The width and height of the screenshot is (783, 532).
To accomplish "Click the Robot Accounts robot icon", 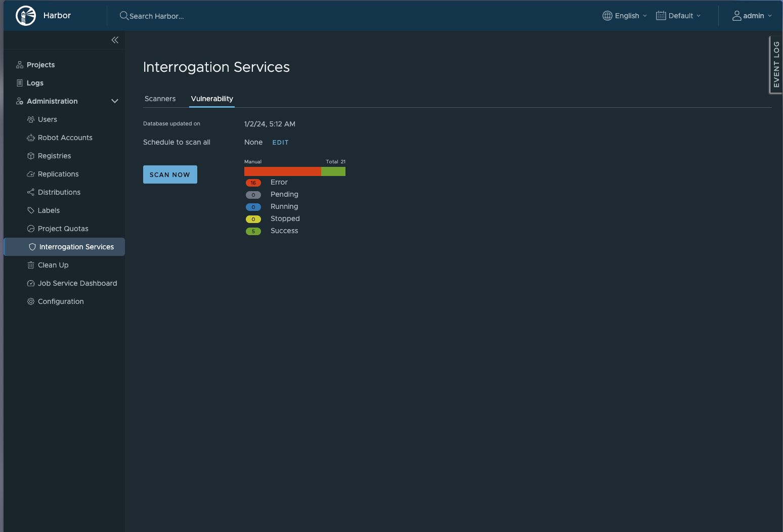I will coord(31,138).
